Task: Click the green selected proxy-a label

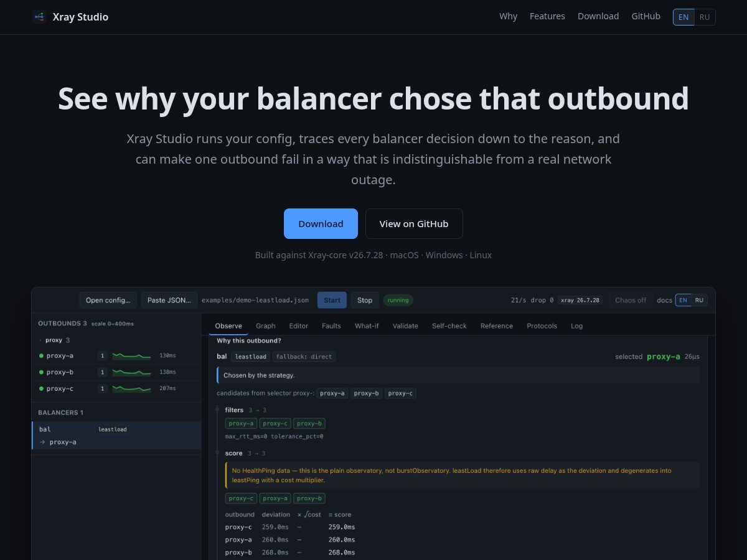Action: tap(664, 357)
